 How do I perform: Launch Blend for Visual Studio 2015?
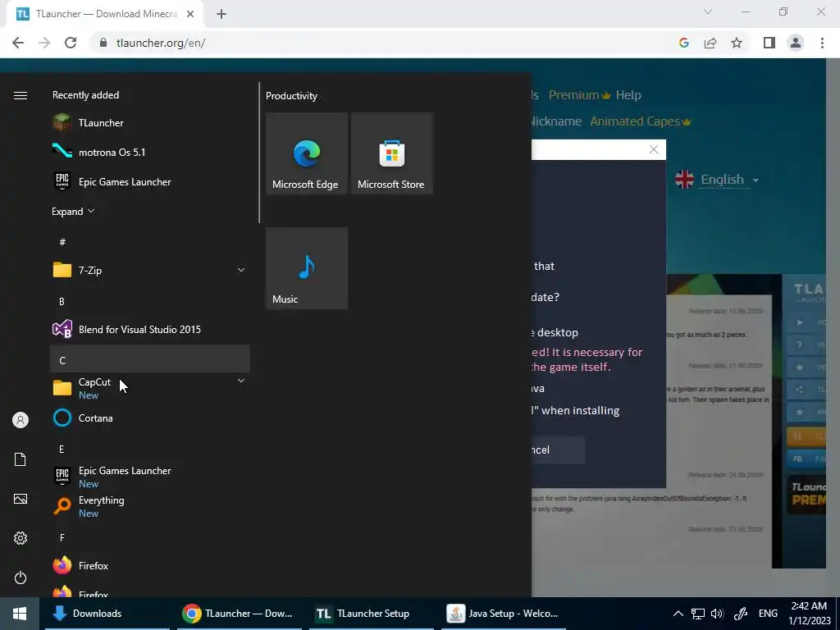tap(150, 329)
